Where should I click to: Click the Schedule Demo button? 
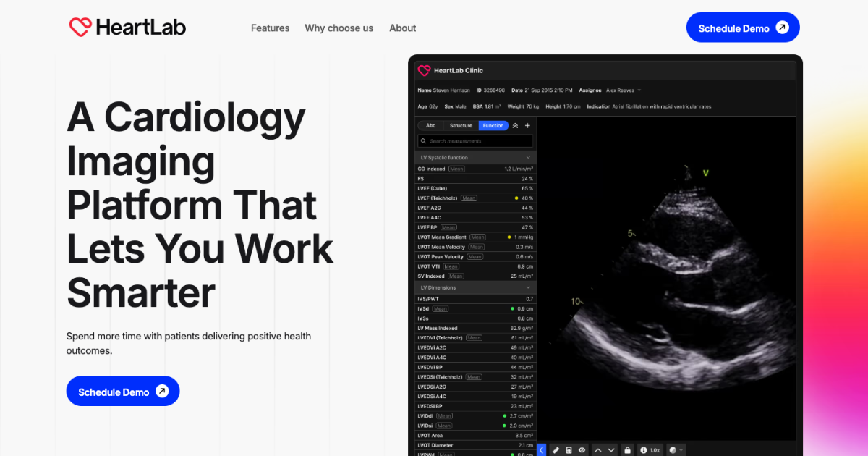(743, 27)
